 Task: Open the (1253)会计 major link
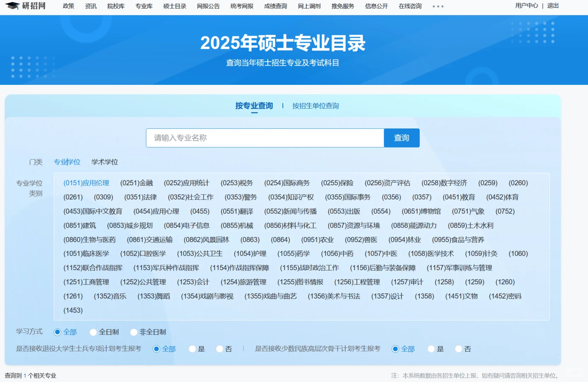[193, 282]
